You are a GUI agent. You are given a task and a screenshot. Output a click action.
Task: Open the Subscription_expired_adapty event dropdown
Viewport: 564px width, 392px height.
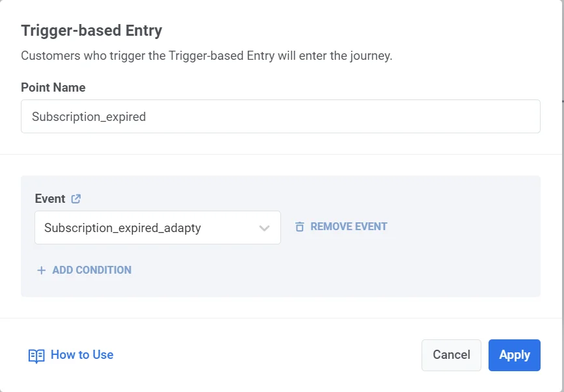click(156, 228)
